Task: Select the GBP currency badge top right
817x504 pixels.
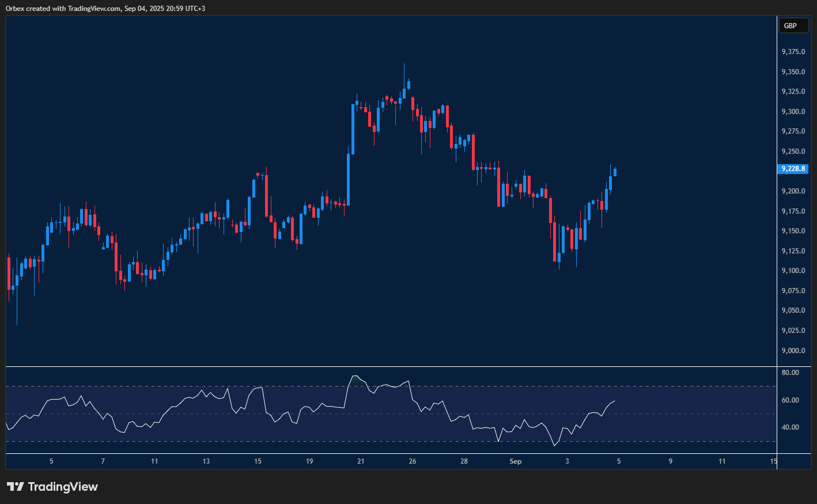Action: point(793,25)
